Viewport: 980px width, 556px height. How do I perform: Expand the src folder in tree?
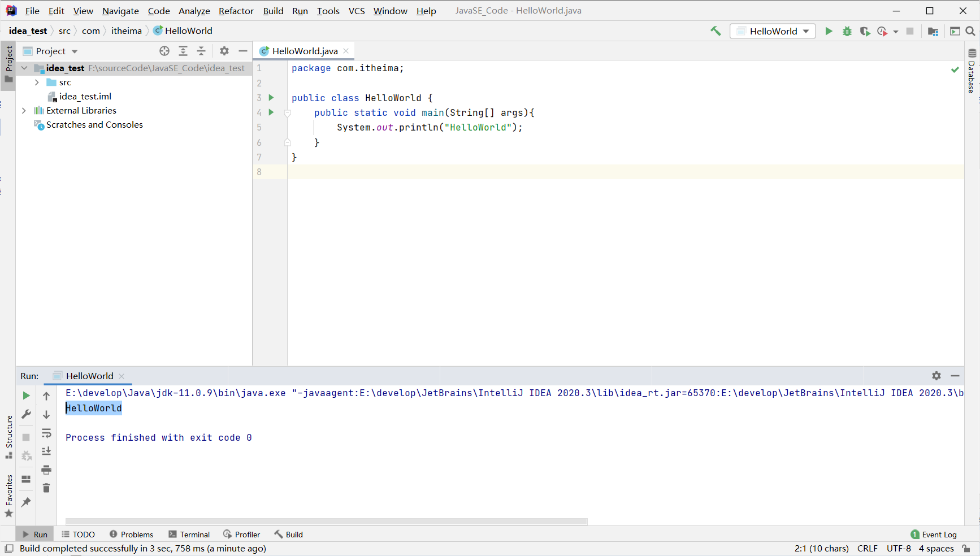[37, 82]
